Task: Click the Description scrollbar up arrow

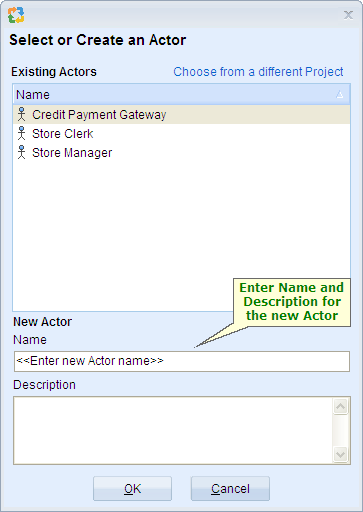Action: click(x=341, y=406)
